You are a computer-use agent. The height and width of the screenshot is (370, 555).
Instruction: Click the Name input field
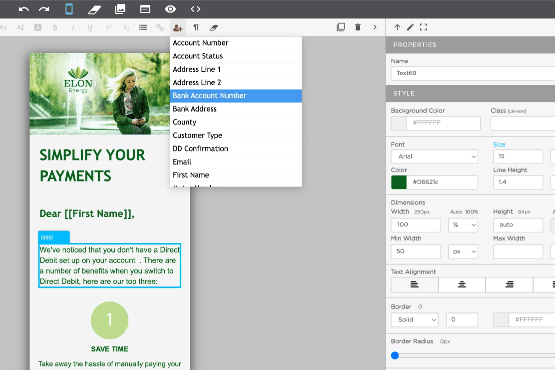pyautogui.click(x=473, y=73)
